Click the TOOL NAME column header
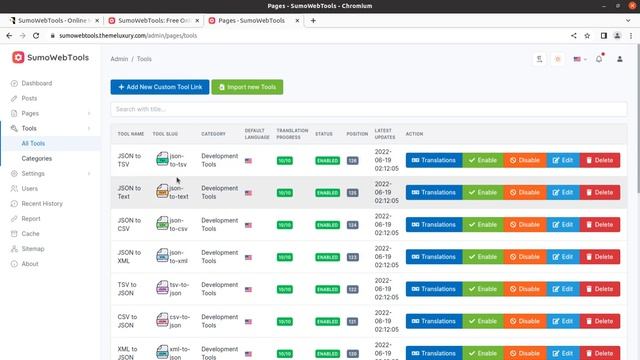Screen dimensions: 640x360 pos(131,134)
